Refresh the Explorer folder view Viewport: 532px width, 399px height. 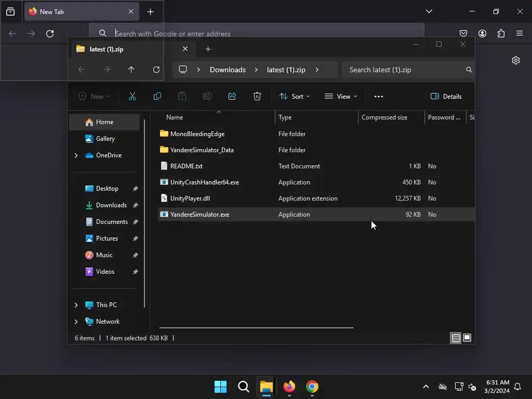coord(156,70)
